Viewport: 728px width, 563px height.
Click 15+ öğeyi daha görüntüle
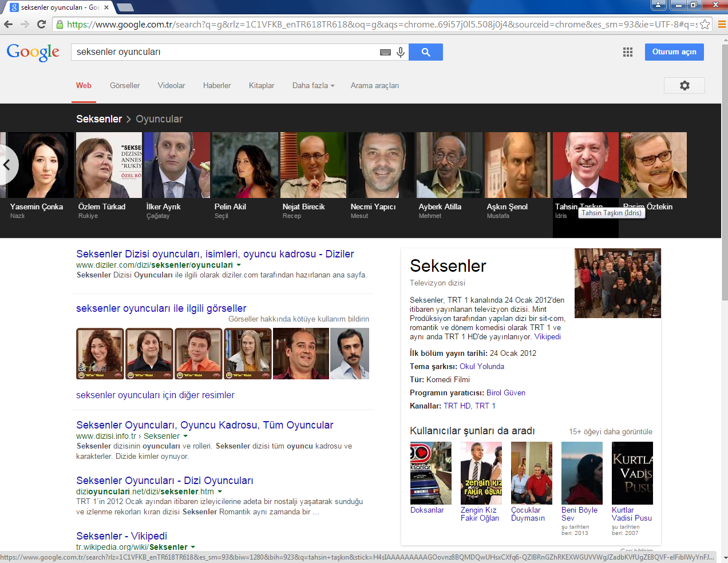point(611,432)
